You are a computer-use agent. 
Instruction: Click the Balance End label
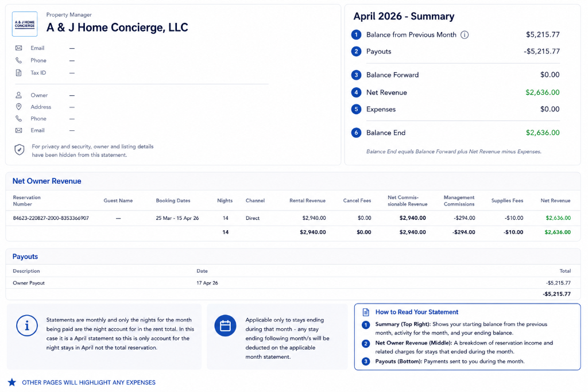(386, 133)
